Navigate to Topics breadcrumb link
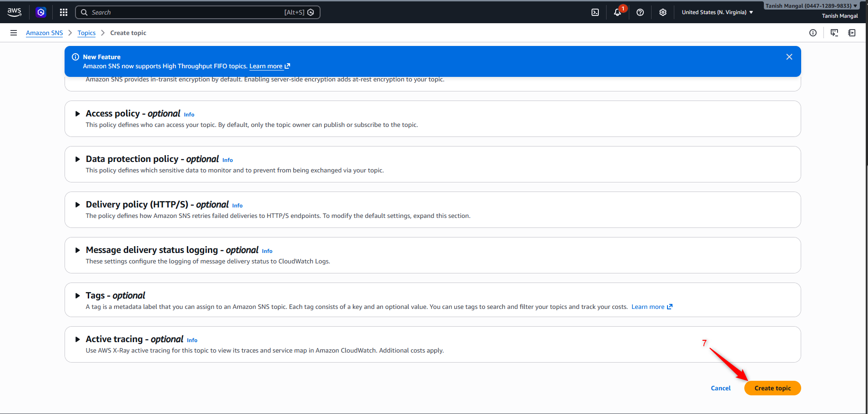 86,33
